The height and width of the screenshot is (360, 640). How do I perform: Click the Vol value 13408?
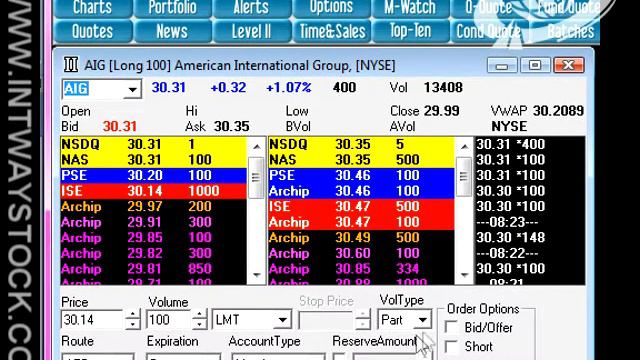(x=443, y=87)
